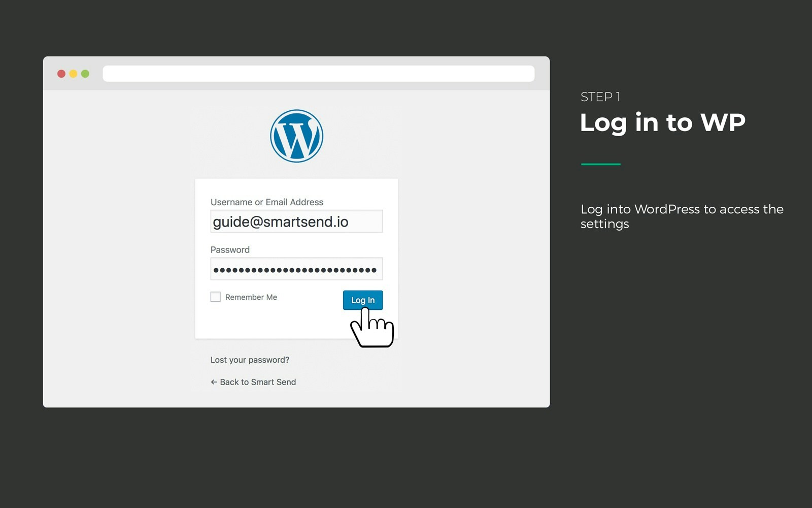Follow the Back to Smart Send link
Screen dimensions: 812x508
point(257,382)
